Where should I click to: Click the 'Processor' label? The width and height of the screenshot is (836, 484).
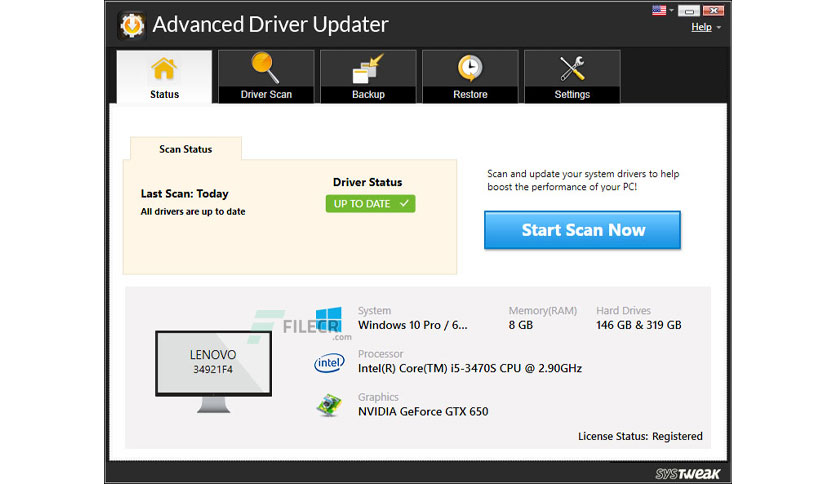pos(380,354)
